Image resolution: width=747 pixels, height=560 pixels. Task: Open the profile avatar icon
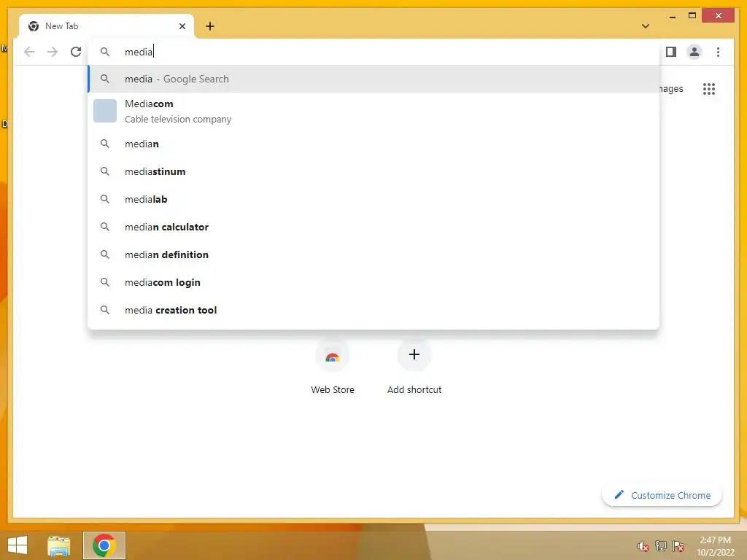coord(694,52)
